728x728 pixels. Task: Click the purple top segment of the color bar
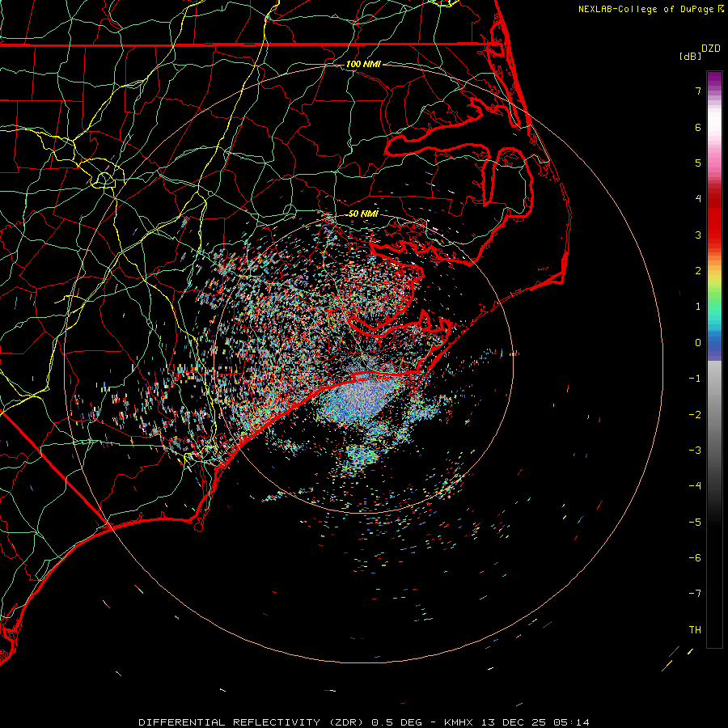[714, 79]
